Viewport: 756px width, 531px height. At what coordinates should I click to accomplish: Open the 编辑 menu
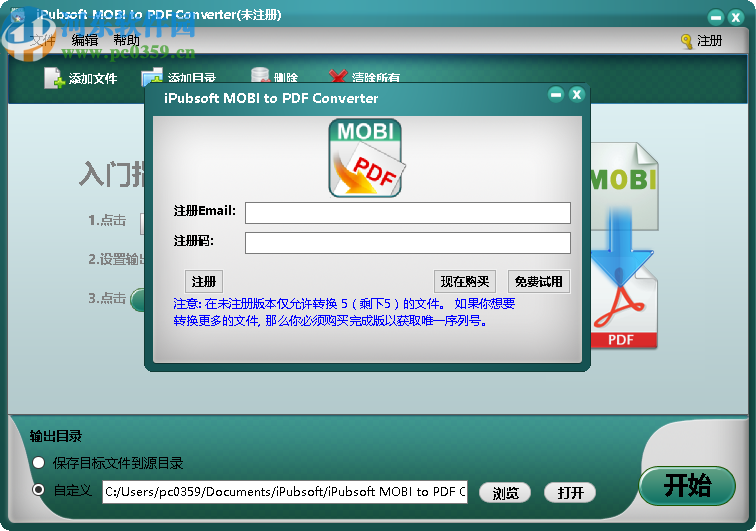coord(85,41)
